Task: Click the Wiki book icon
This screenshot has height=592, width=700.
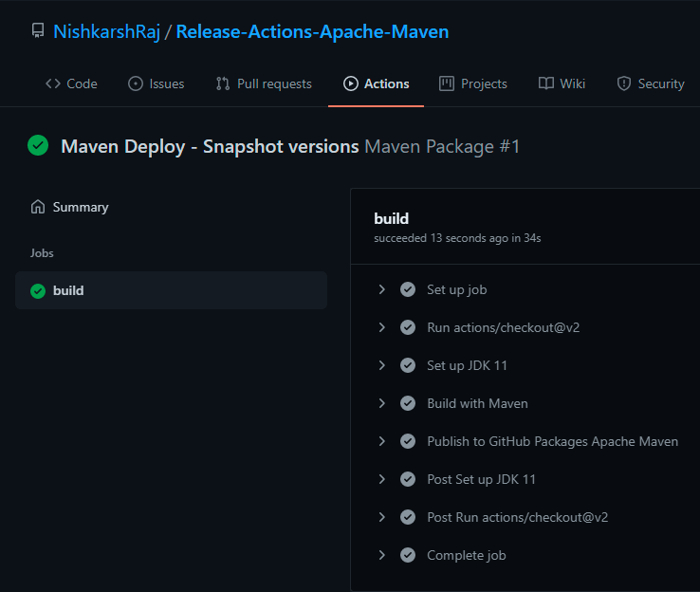Action: click(546, 83)
